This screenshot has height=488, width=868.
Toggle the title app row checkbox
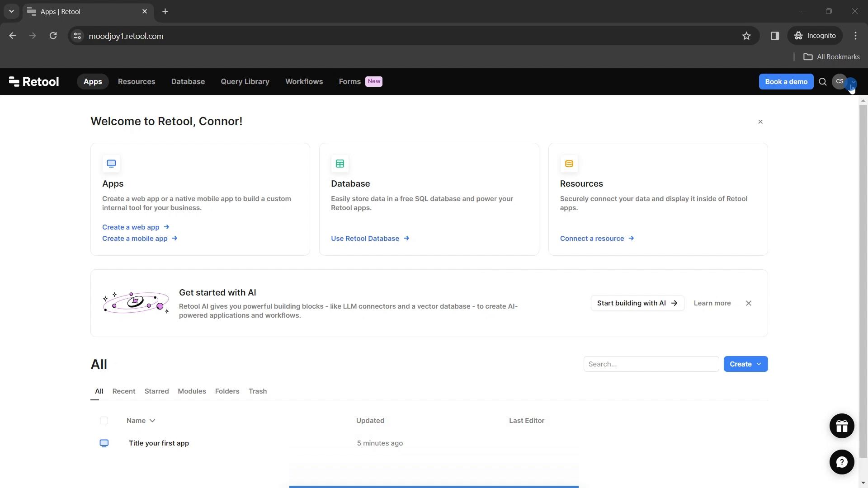104,443
